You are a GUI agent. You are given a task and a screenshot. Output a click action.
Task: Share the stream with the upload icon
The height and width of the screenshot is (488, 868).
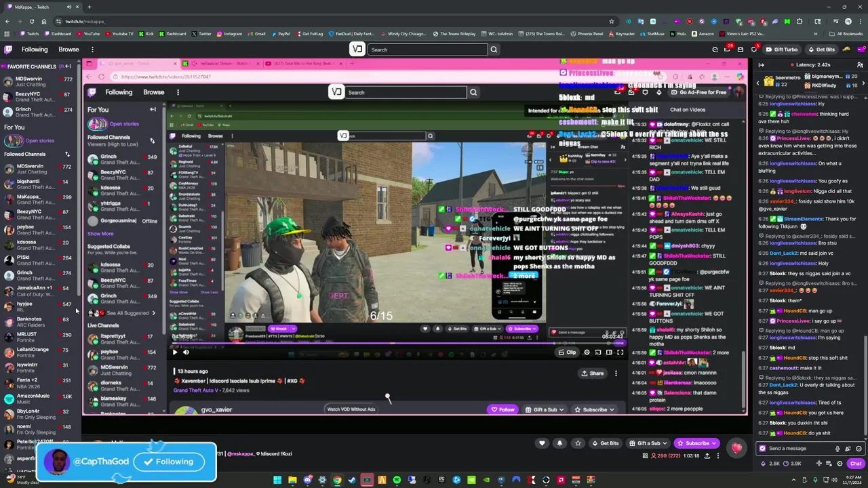click(x=708, y=456)
